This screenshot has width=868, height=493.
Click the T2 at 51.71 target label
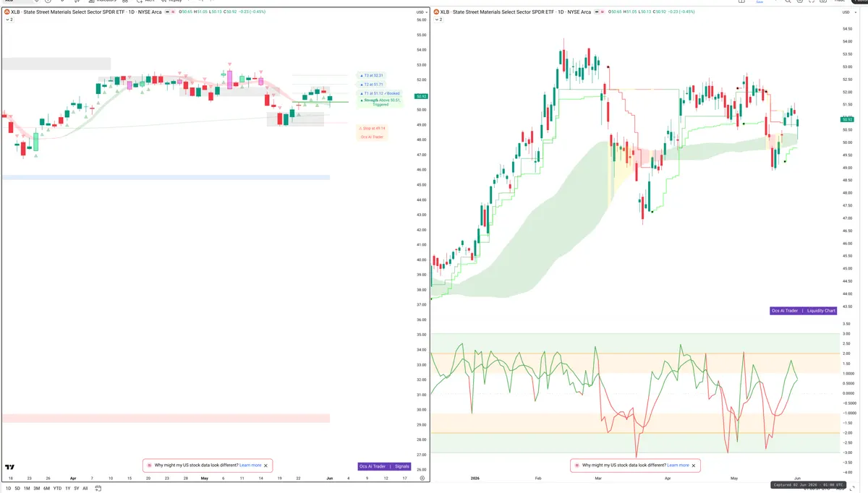pyautogui.click(x=372, y=85)
